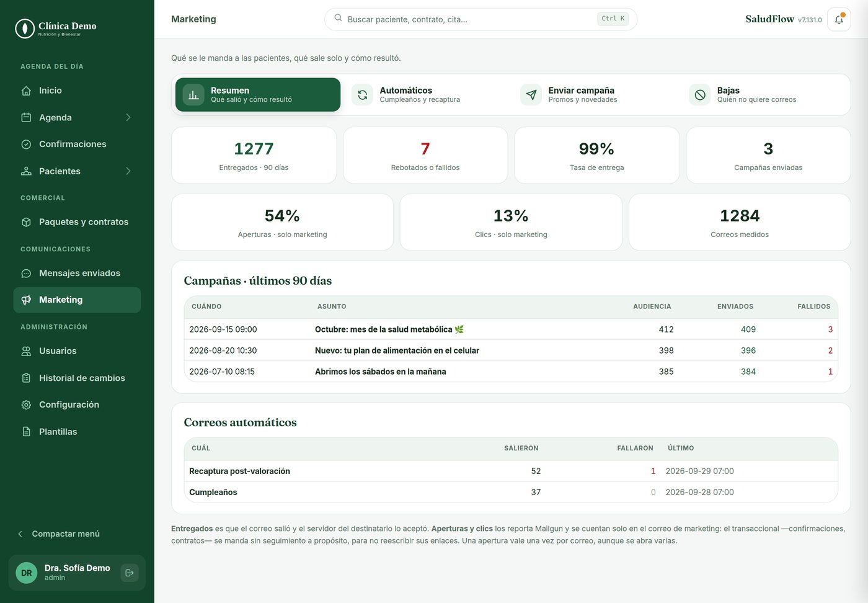Click the search magnifier icon
868x603 pixels.
click(338, 18)
